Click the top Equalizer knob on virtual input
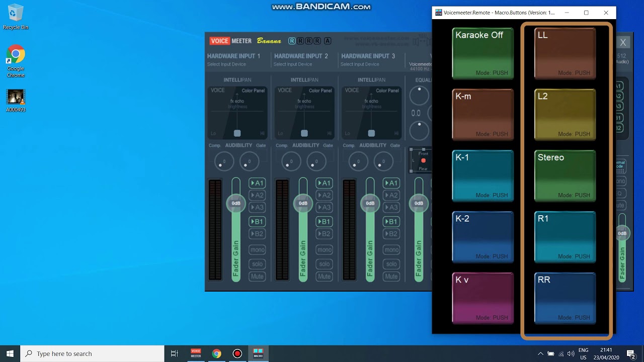This screenshot has width=644, height=362. pyautogui.click(x=419, y=96)
